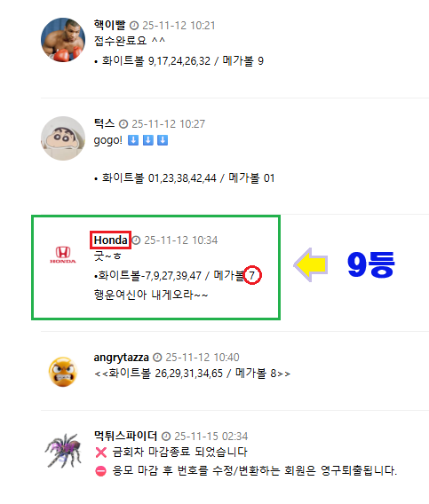This screenshot has width=429, height=504.
Task: Click the clock icon next to Honda's timestamp
Action: pyautogui.click(x=136, y=240)
